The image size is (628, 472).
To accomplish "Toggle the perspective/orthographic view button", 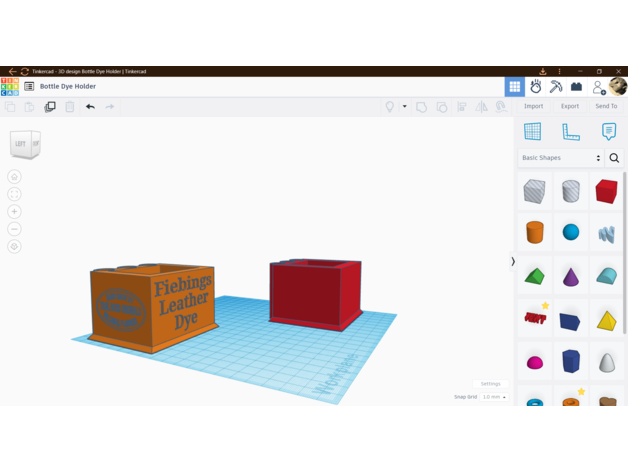I will (14, 246).
